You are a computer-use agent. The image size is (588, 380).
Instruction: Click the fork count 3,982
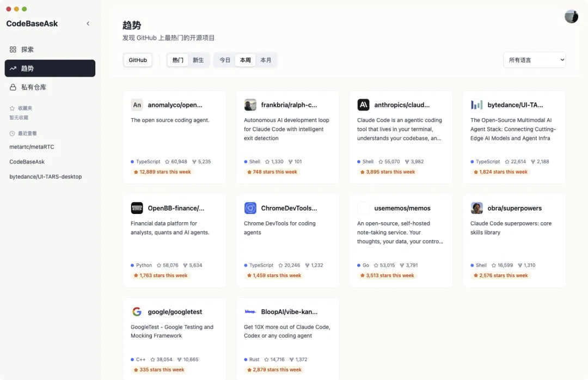[414, 162]
